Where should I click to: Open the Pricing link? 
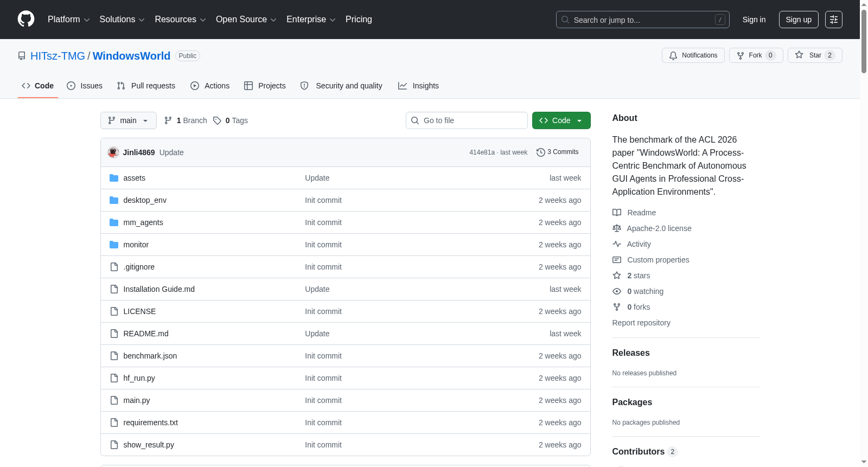point(359,20)
